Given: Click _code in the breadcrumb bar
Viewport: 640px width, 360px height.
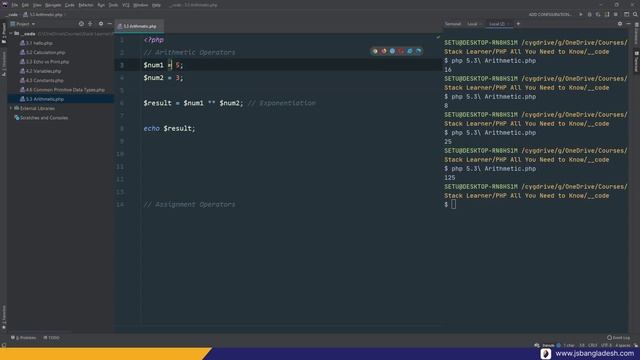Looking at the screenshot, I should (12, 15).
